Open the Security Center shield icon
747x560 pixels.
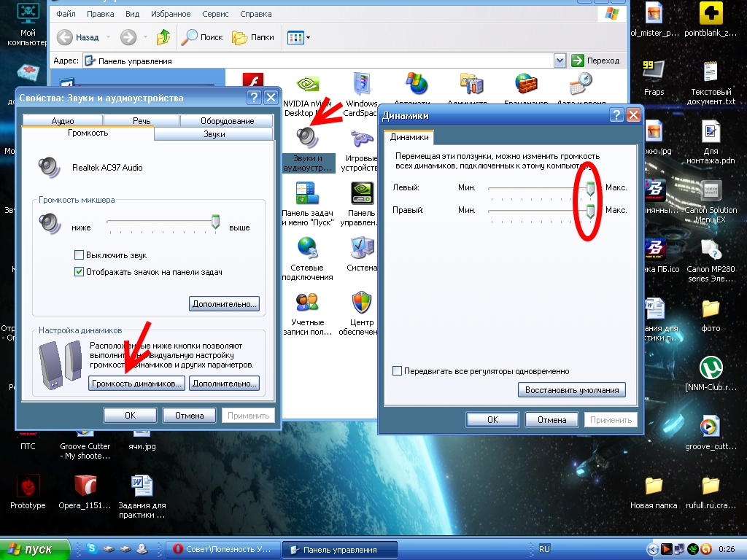click(x=361, y=314)
